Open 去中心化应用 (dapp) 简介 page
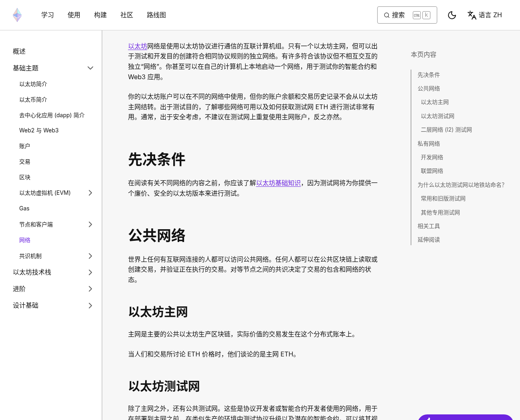Image resolution: width=520 pixels, height=420 pixels. pos(52,115)
